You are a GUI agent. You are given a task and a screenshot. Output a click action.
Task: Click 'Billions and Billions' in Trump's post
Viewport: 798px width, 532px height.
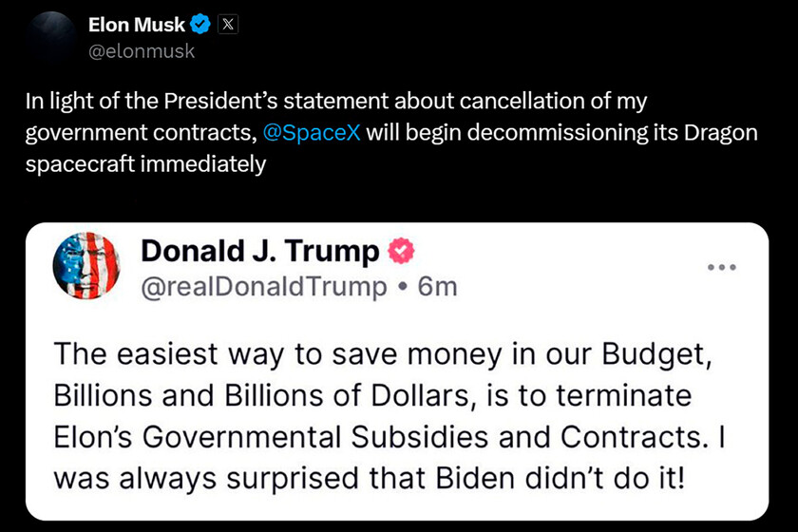pyautogui.click(x=204, y=397)
